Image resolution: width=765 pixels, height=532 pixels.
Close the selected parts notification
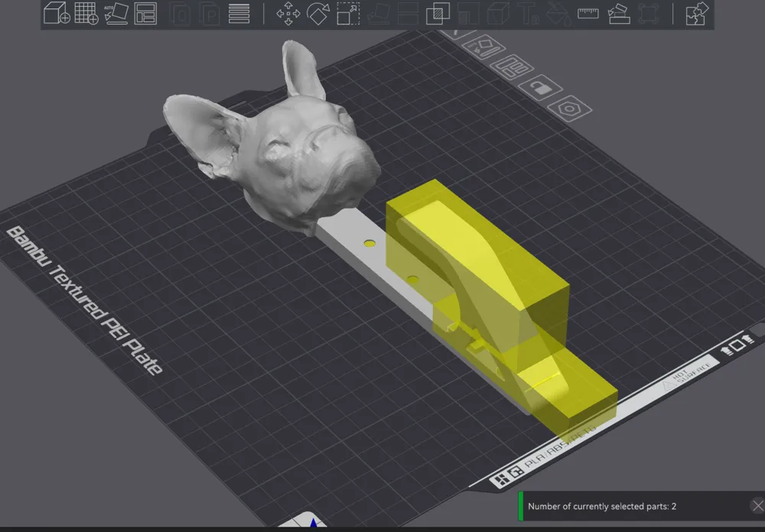tap(757, 506)
